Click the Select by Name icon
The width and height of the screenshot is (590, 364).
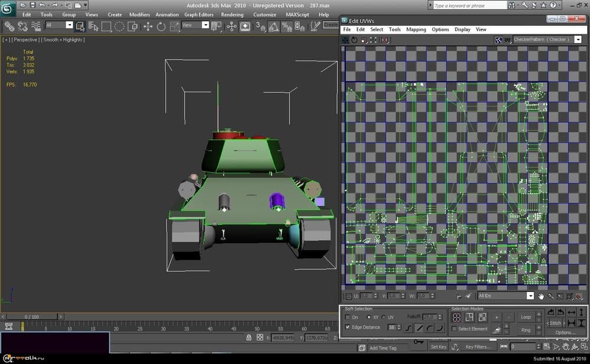[93, 27]
